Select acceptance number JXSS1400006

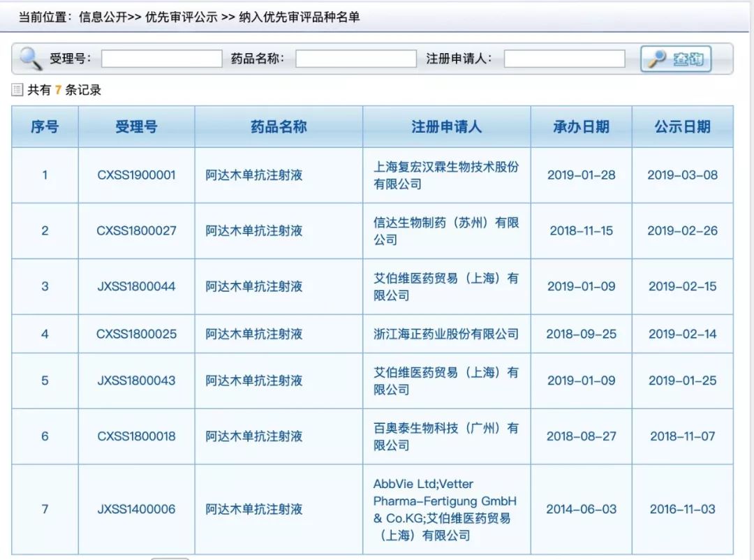pyautogui.click(x=137, y=509)
